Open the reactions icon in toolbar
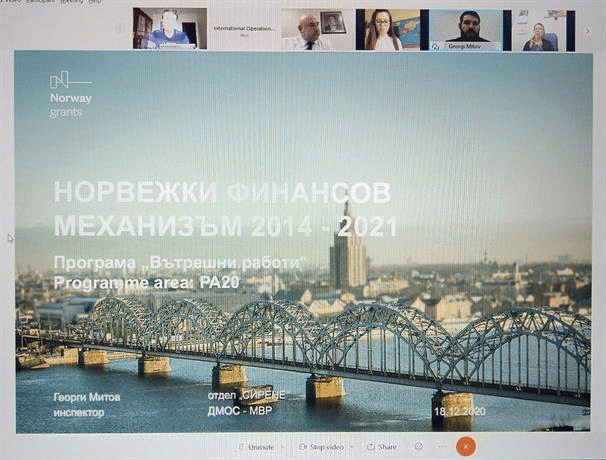Viewport: 606px width, 460px height. (x=419, y=447)
